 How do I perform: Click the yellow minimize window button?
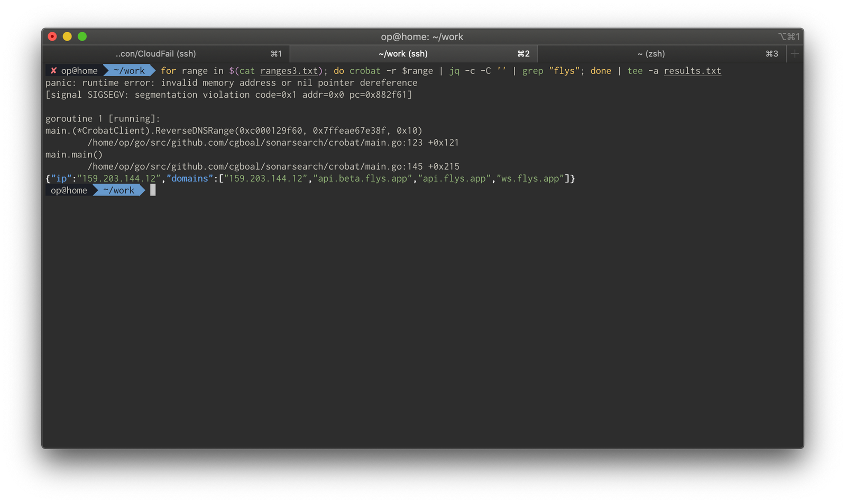67,36
